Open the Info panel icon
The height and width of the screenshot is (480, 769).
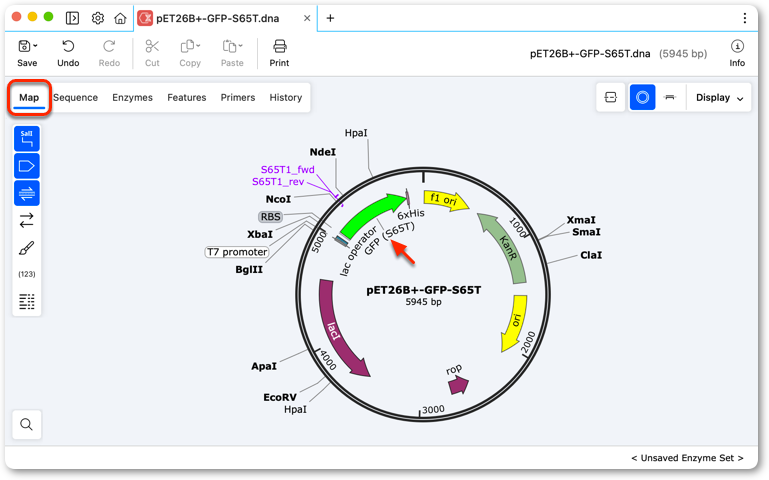tap(737, 47)
